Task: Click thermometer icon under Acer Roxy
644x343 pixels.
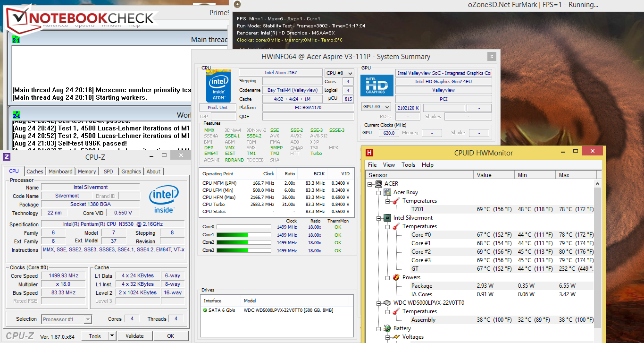Action: (395, 201)
